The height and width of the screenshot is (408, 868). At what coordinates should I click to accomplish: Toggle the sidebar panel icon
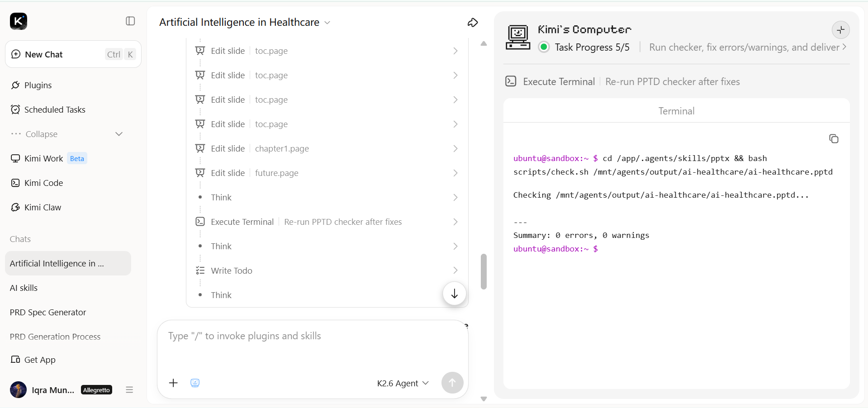pyautogui.click(x=130, y=21)
